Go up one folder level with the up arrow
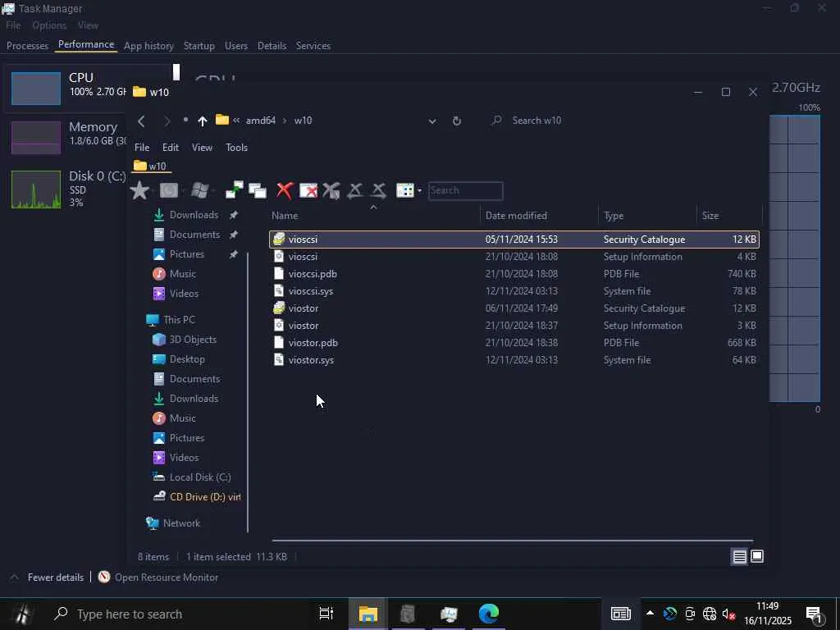This screenshot has height=630, width=840. (x=202, y=121)
